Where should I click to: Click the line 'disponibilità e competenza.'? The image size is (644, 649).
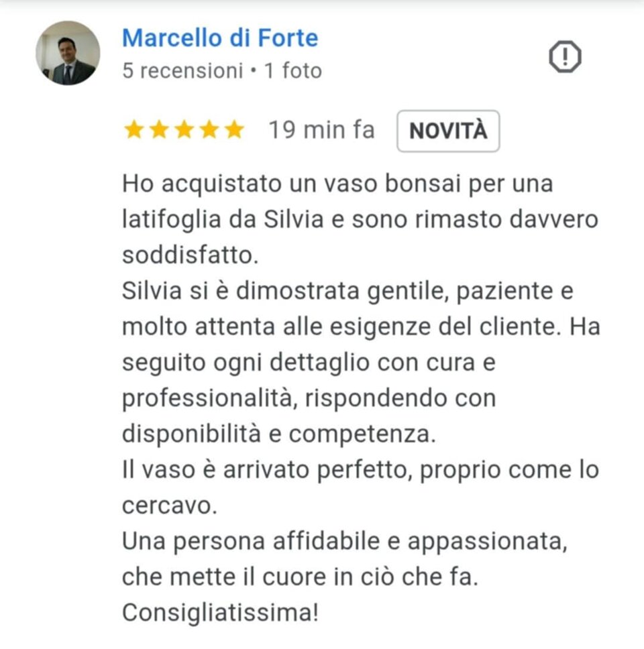click(x=279, y=434)
